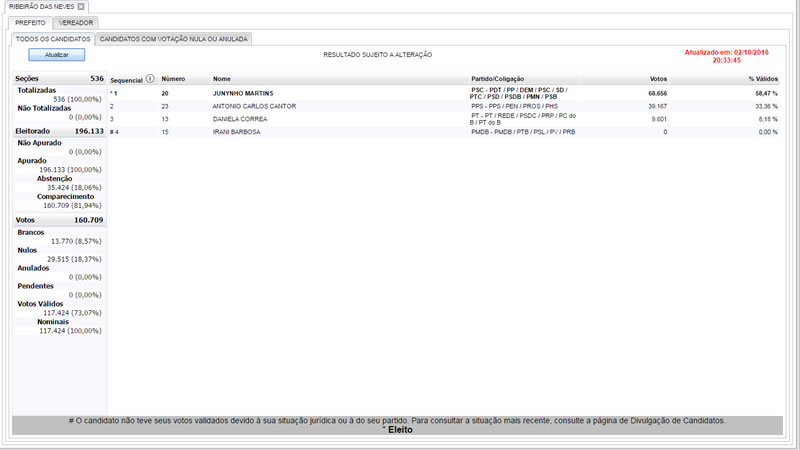
Task: Sort by the Número column header
Action: 174,78
